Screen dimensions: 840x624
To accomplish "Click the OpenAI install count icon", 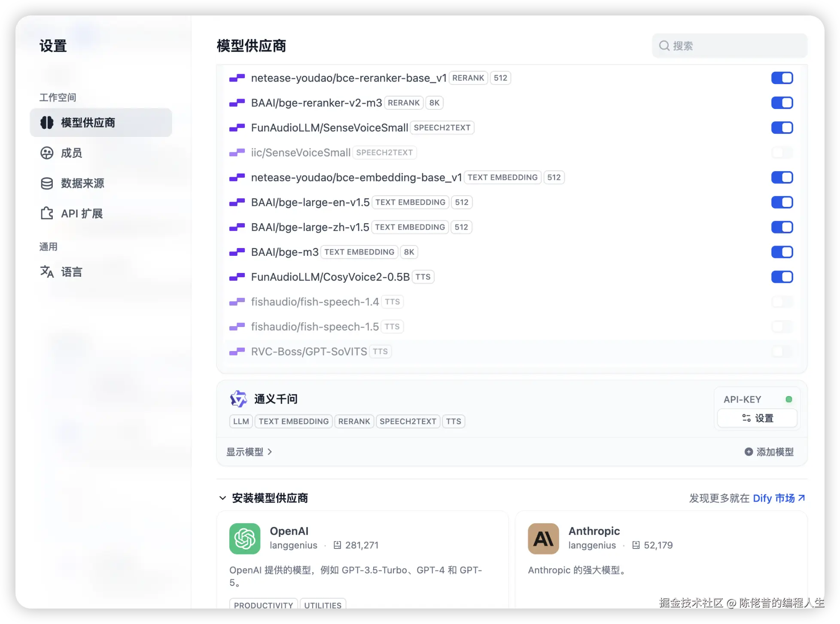I will (338, 545).
